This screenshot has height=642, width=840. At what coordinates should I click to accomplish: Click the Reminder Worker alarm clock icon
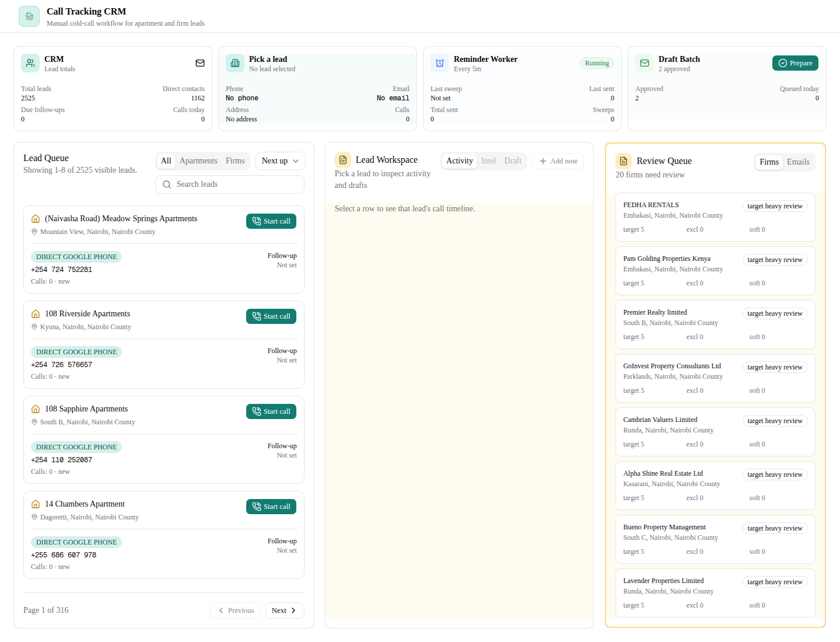[440, 63]
